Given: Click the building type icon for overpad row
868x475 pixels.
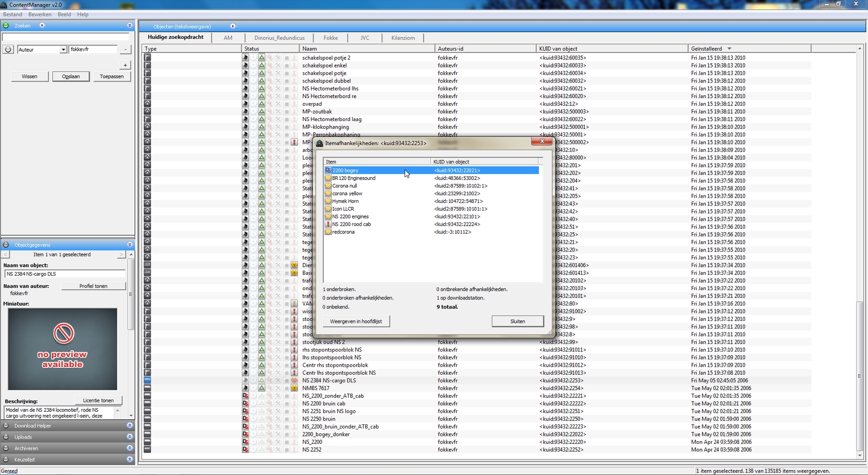Looking at the screenshot, I should click(x=147, y=104).
